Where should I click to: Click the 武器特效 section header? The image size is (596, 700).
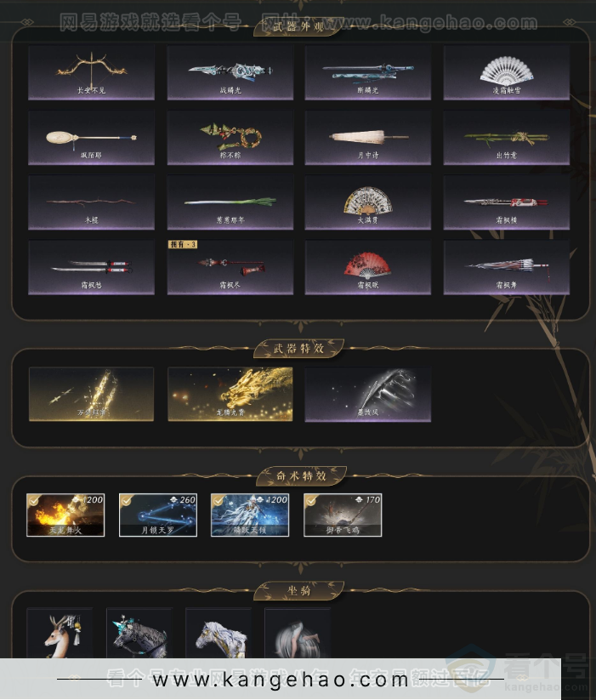pos(299,348)
